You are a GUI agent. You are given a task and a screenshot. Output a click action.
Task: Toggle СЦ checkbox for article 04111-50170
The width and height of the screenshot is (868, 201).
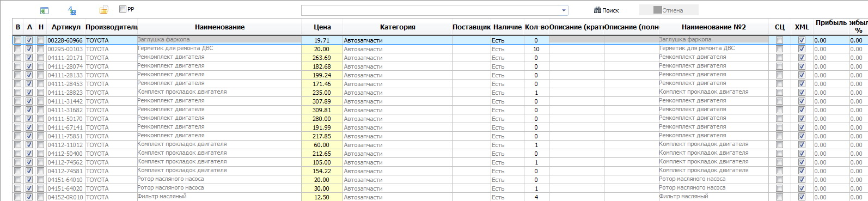[x=779, y=119]
